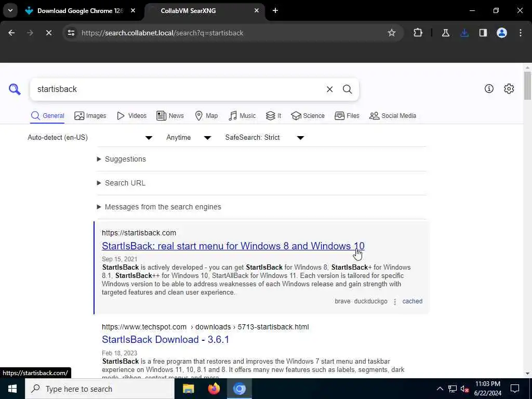Close the Download Google Chrome tab
532x399 pixels.
click(x=133, y=10)
